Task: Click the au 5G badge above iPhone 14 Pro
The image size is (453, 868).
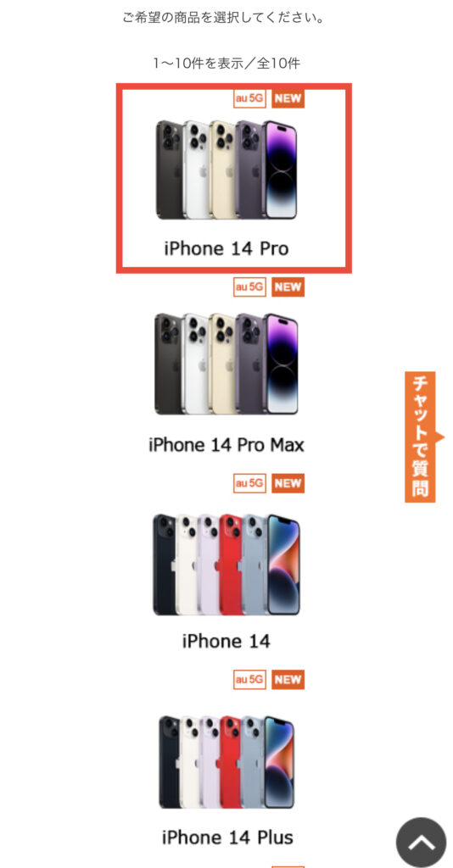Action: click(x=249, y=99)
